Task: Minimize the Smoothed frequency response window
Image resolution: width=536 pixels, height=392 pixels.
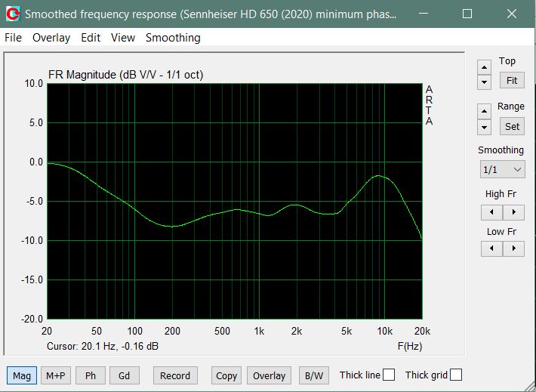Action: point(424,14)
